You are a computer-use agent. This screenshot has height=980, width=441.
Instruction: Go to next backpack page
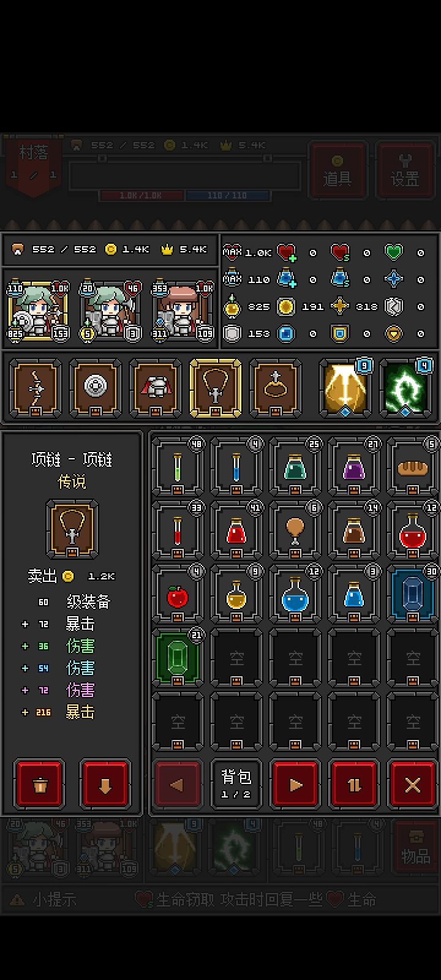click(295, 785)
